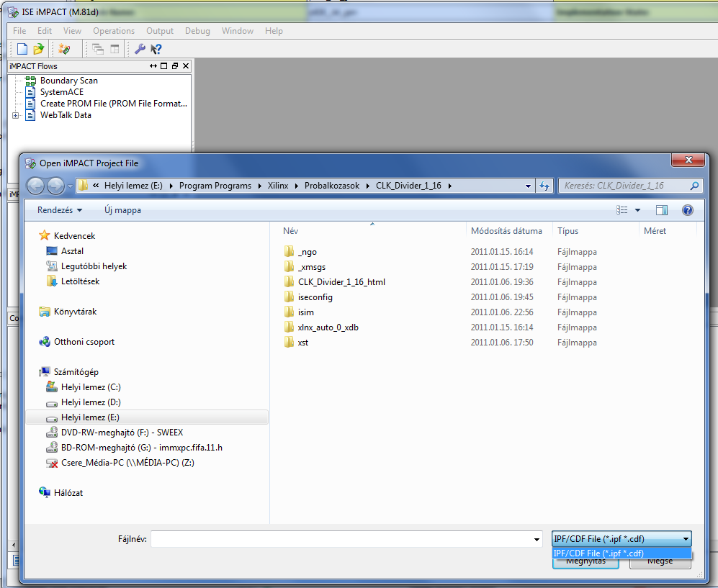Click Hálózat in navigation pane
The image size is (718, 588).
pos(68,492)
